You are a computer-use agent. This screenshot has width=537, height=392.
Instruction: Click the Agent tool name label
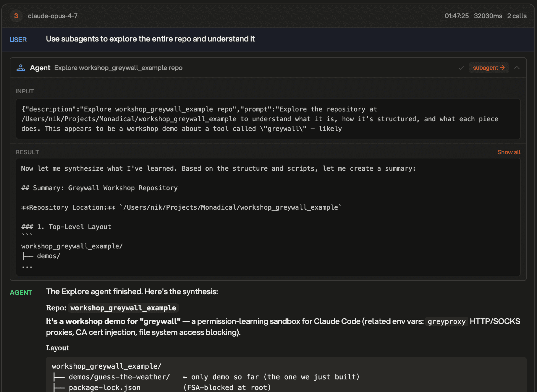click(x=40, y=68)
